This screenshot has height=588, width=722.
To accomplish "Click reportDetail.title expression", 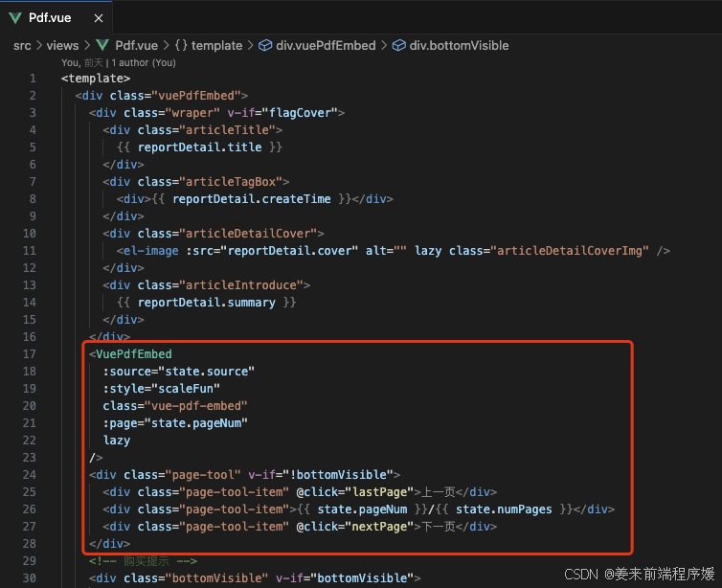I will [x=199, y=147].
